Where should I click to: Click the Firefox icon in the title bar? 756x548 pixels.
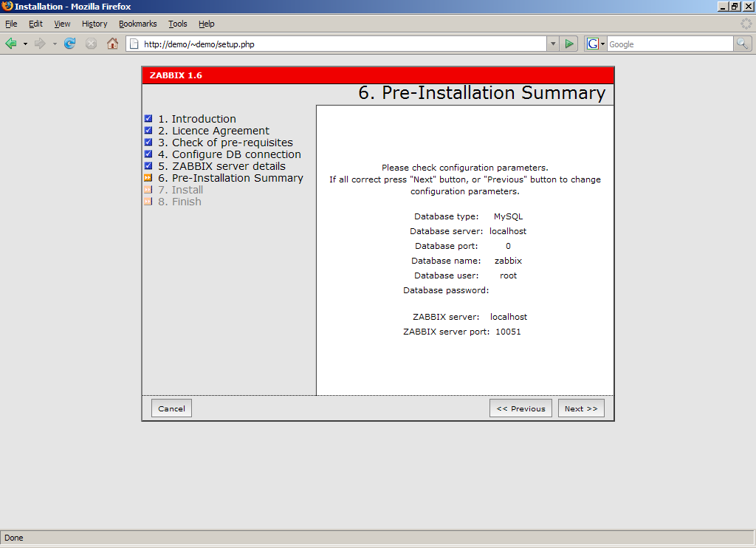(7, 6)
